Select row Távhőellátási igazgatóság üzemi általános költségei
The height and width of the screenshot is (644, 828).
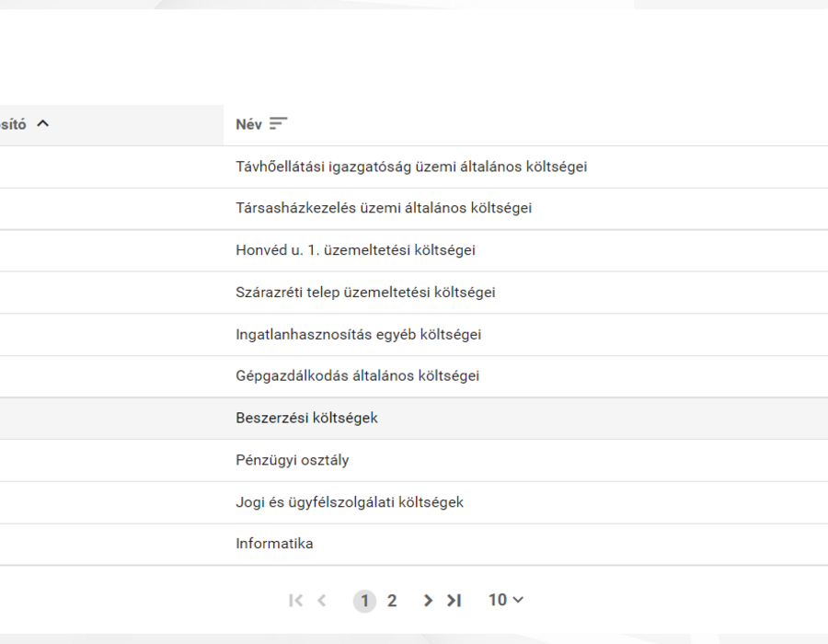coord(414,167)
